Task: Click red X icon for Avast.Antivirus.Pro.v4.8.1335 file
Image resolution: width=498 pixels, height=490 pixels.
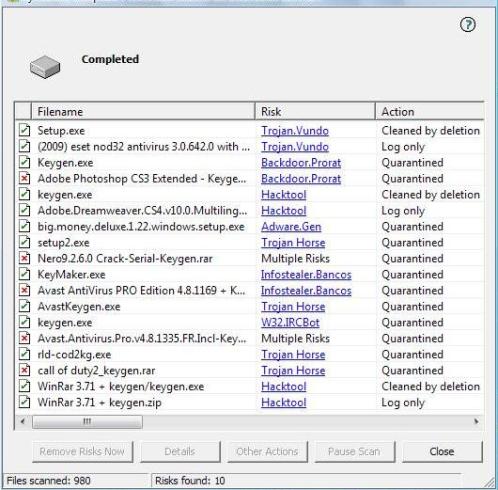Action: click(x=24, y=338)
